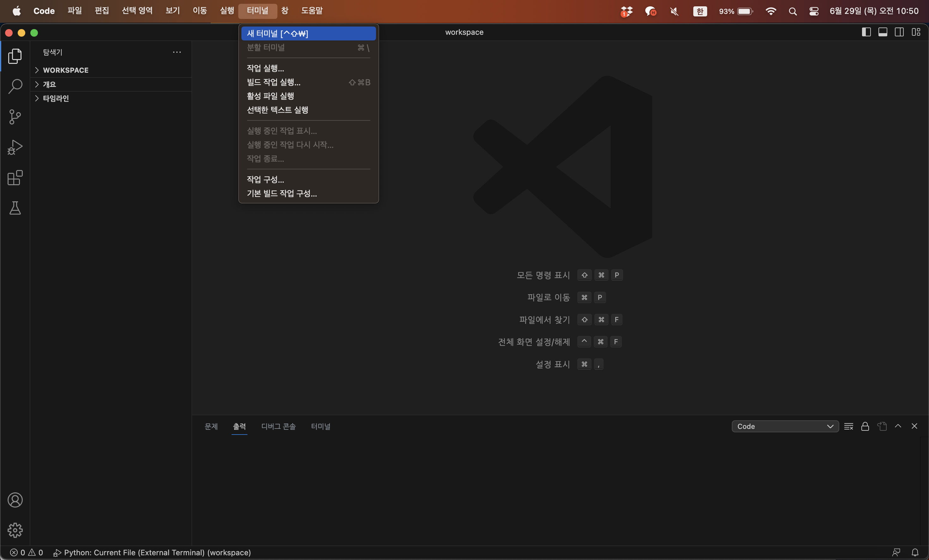Image resolution: width=929 pixels, height=560 pixels.
Task: Select 새 터미널 menu item
Action: click(x=308, y=33)
